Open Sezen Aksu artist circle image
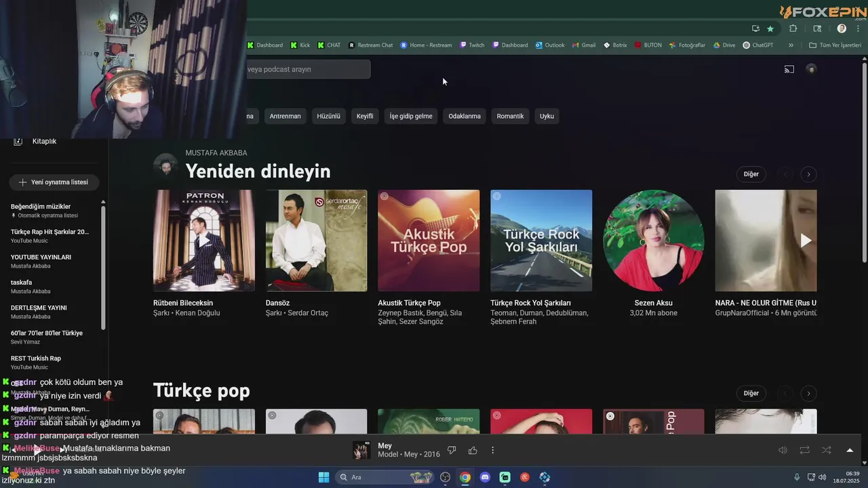868x488 pixels. [x=654, y=241]
